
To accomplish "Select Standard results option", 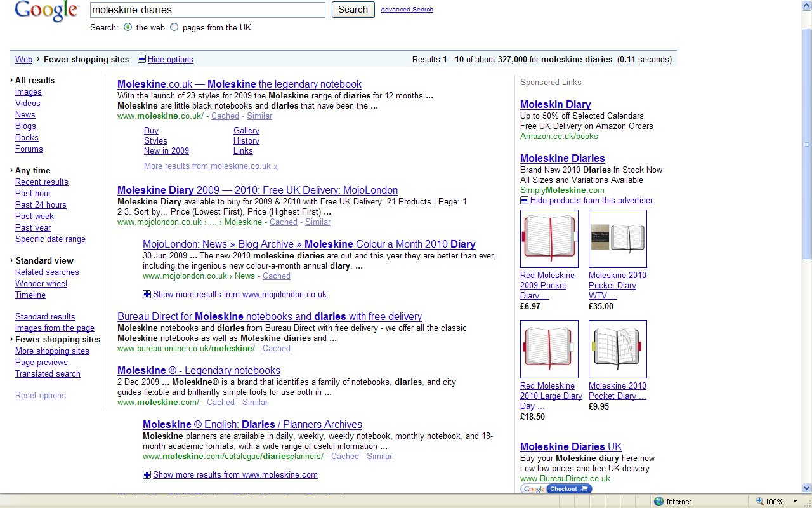I will coord(45,316).
